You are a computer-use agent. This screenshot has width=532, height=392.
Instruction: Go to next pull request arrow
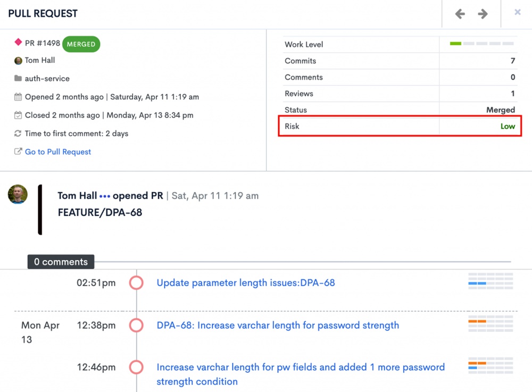483,14
